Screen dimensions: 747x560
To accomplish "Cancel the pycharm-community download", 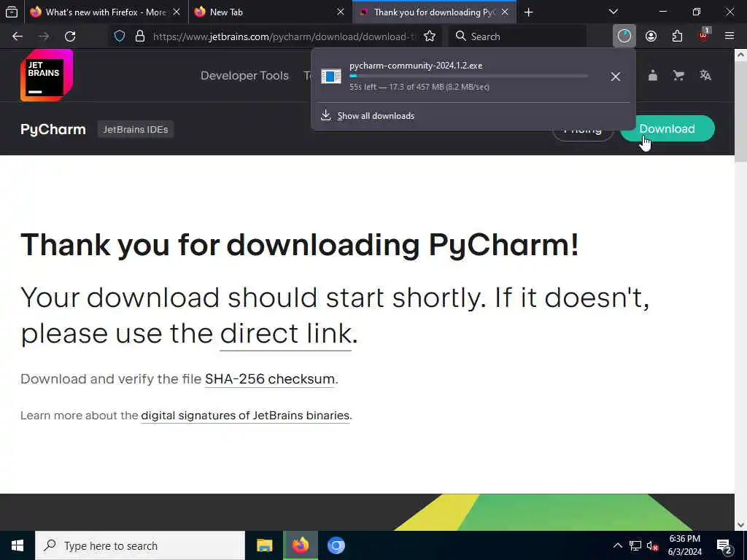I will pyautogui.click(x=616, y=77).
